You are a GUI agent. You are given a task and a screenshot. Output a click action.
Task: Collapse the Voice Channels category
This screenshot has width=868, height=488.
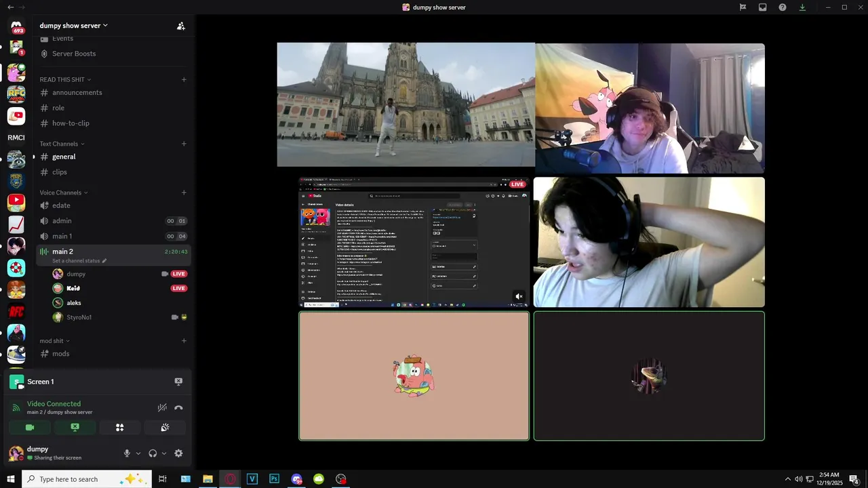pyautogui.click(x=64, y=192)
